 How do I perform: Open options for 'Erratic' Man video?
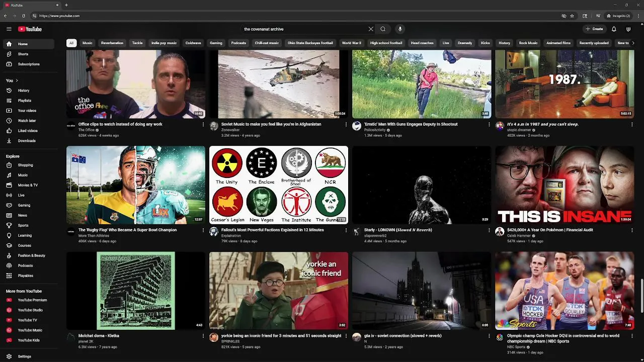click(x=489, y=124)
